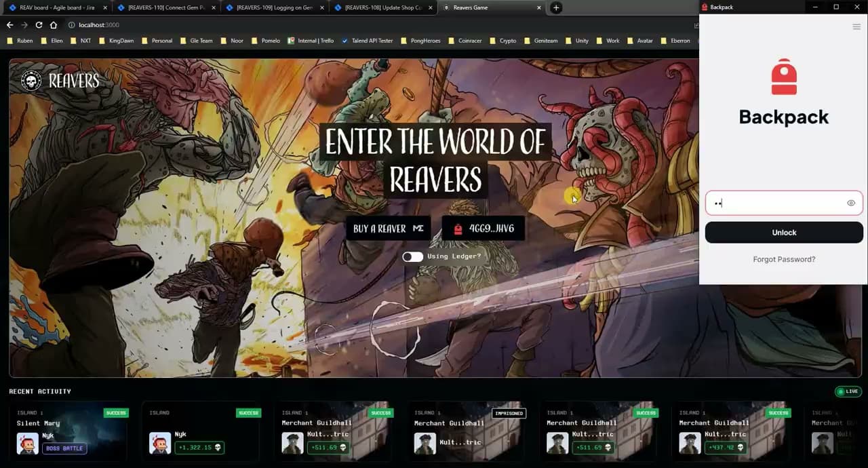Image resolution: width=868 pixels, height=468 pixels.
Task: Open the Internal Trello bookmark
Action: [x=311, y=41]
